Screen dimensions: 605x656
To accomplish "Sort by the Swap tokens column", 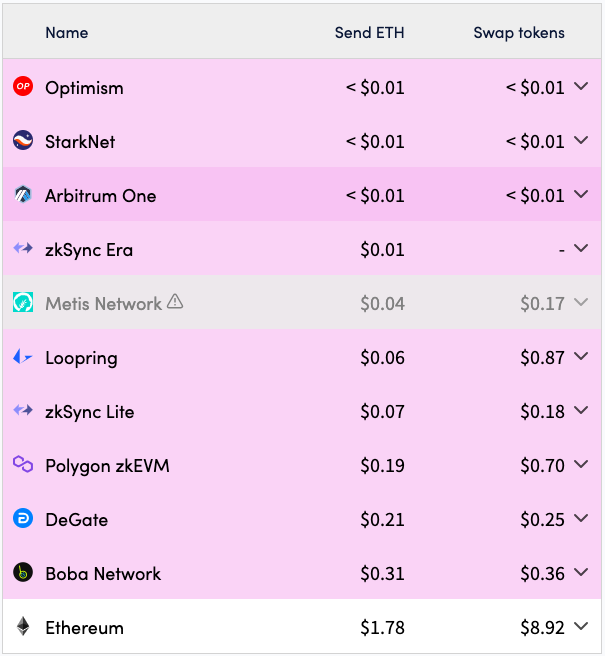I will 518,33.
